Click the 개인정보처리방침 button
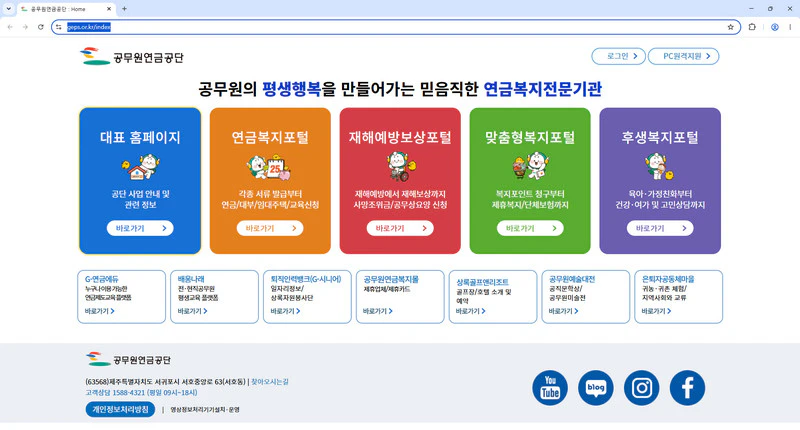Image resolution: width=800 pixels, height=430 pixels. pos(120,409)
